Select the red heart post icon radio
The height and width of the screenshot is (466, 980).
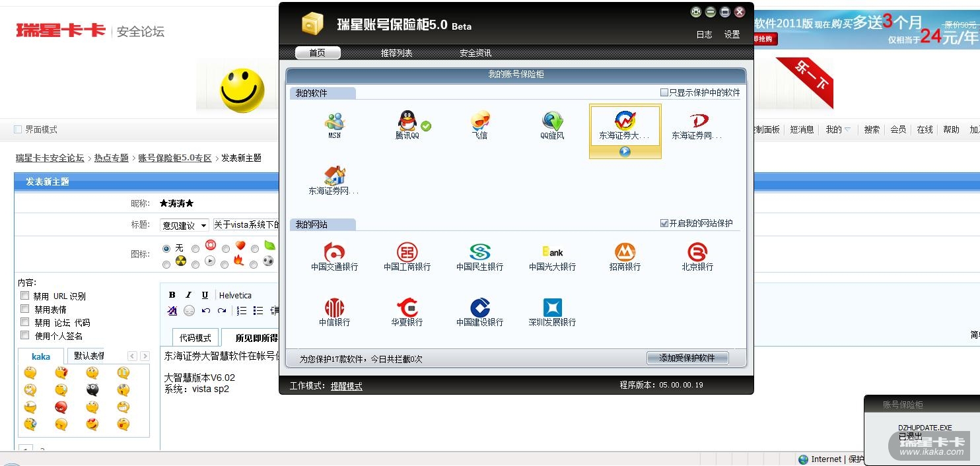point(226,249)
